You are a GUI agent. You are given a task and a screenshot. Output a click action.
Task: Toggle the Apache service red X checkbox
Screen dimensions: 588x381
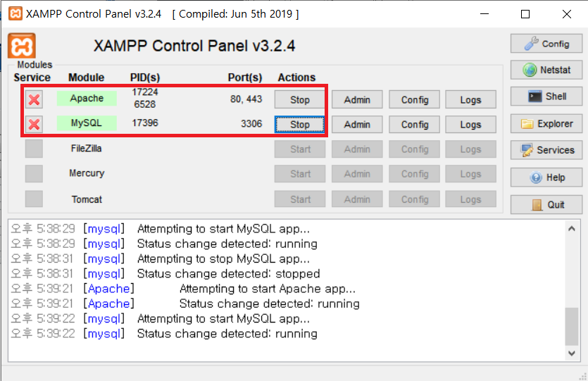pos(34,99)
